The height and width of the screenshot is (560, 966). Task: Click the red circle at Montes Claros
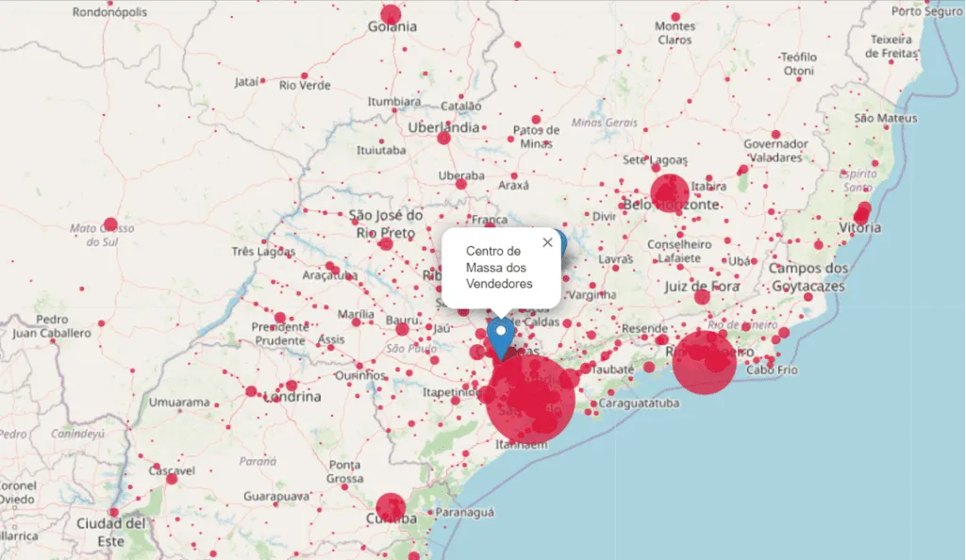pos(675,17)
